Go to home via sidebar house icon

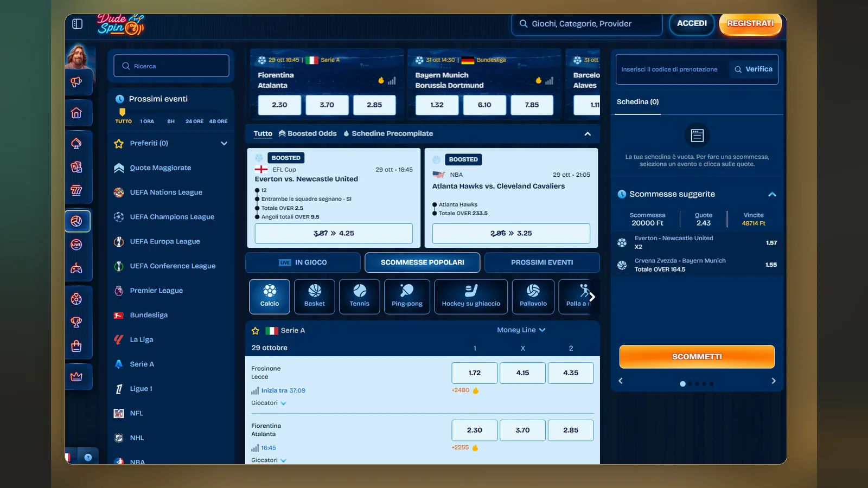click(x=76, y=113)
